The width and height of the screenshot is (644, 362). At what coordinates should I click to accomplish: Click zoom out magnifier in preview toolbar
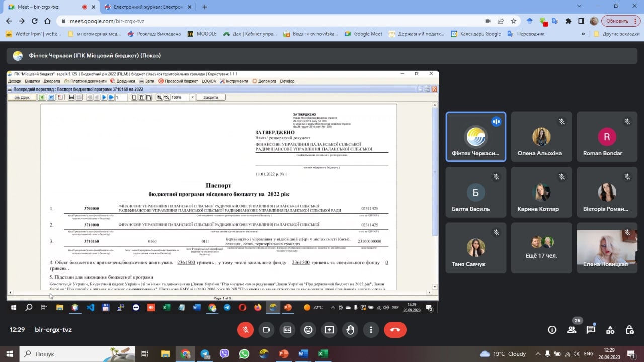tap(167, 97)
